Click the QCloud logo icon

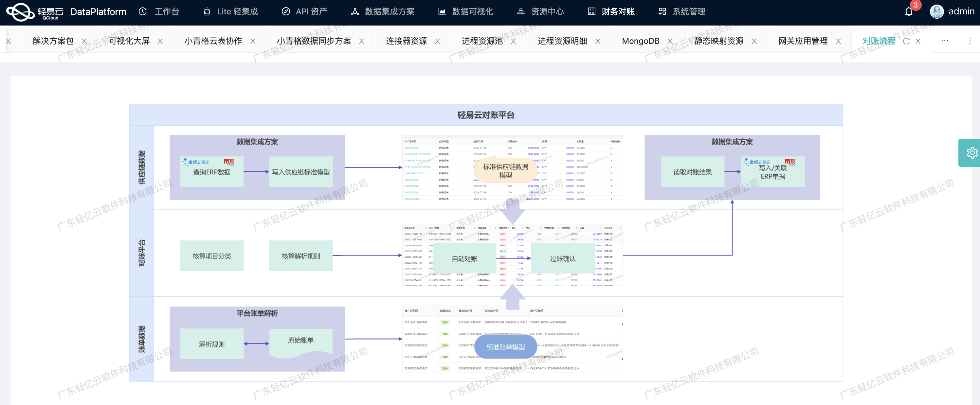(20, 12)
